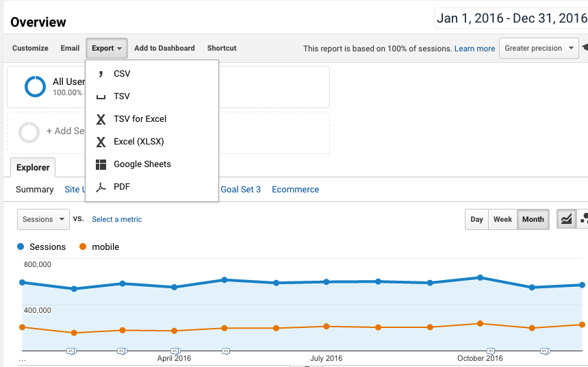Select the TSV space-bar icon

[x=101, y=97]
